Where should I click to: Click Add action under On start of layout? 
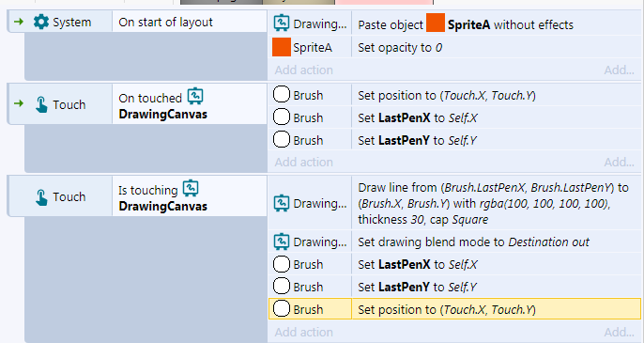point(304,70)
